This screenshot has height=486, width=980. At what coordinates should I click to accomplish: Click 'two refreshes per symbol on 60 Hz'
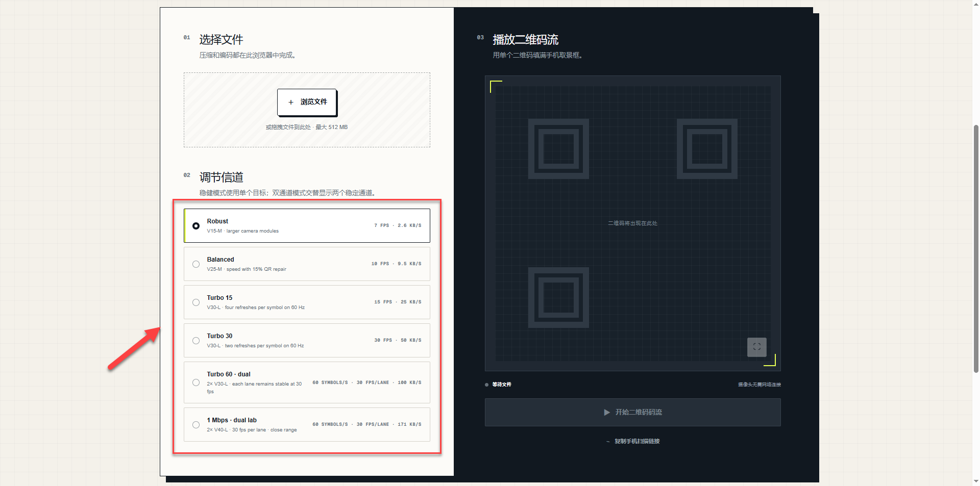[264, 346]
